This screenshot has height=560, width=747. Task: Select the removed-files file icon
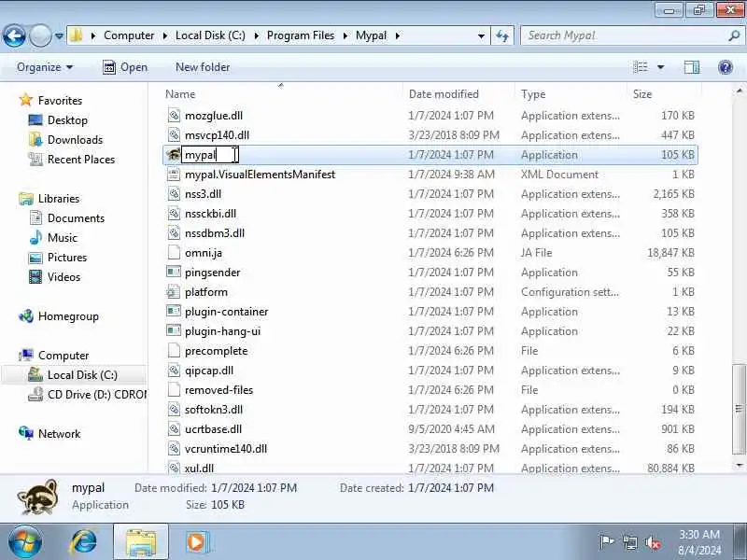click(x=174, y=389)
